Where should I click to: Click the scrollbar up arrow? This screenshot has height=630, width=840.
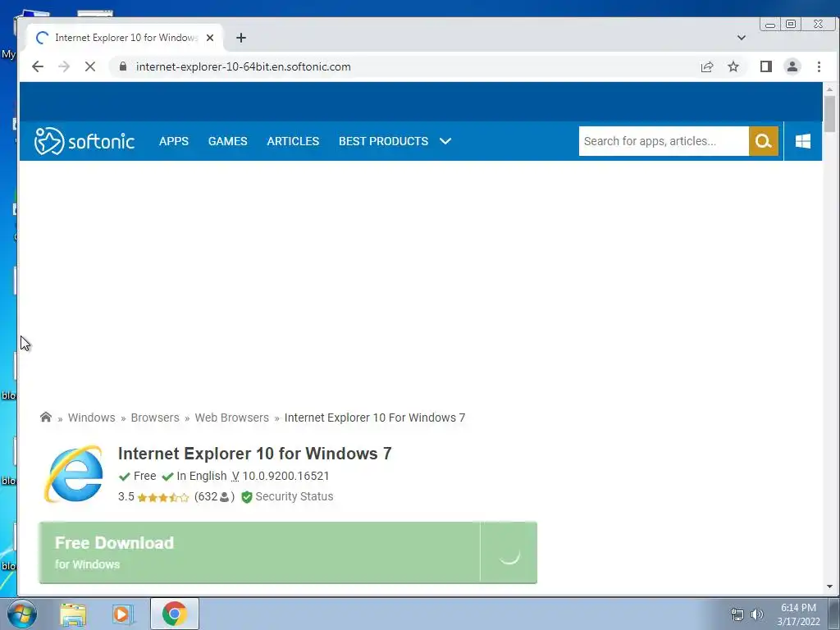pyautogui.click(x=829, y=89)
